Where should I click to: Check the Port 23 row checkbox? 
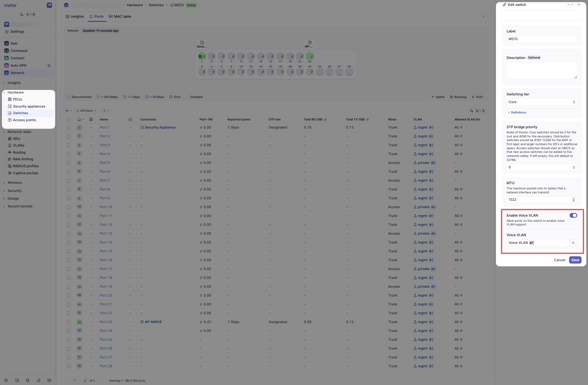tap(68, 322)
